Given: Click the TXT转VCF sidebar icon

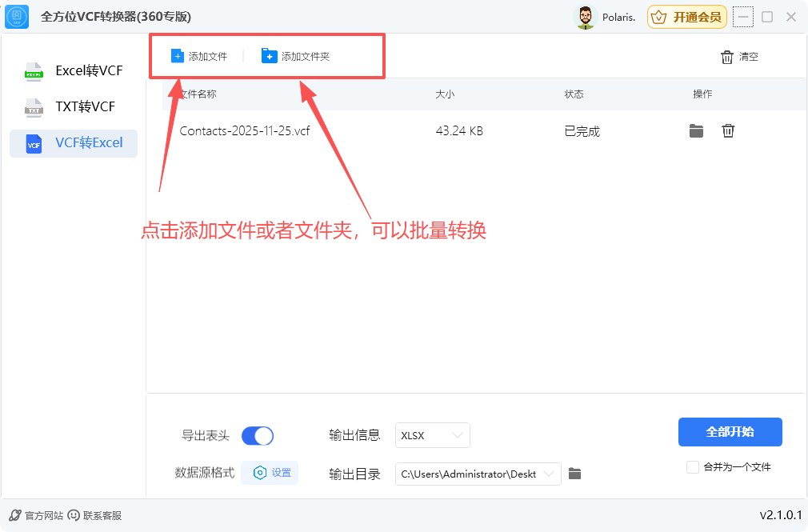Looking at the screenshot, I should pyautogui.click(x=34, y=106).
